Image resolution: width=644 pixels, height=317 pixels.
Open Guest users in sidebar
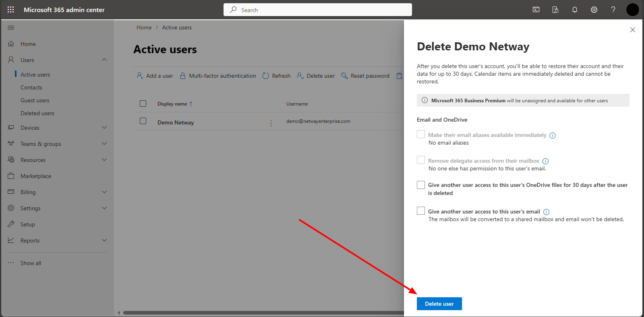click(x=35, y=100)
